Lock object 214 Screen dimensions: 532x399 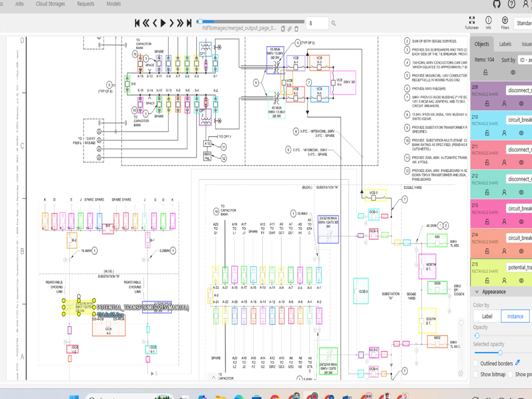tap(487, 251)
